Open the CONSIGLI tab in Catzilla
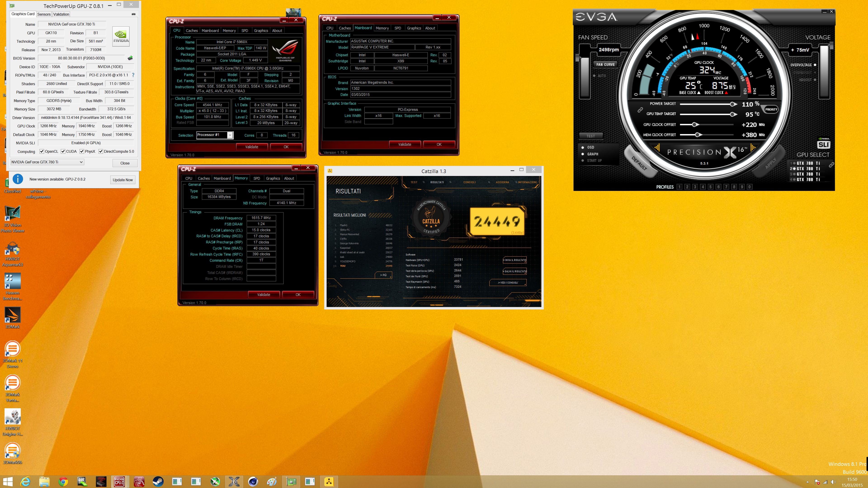This screenshot has height=488, width=868. [x=469, y=182]
